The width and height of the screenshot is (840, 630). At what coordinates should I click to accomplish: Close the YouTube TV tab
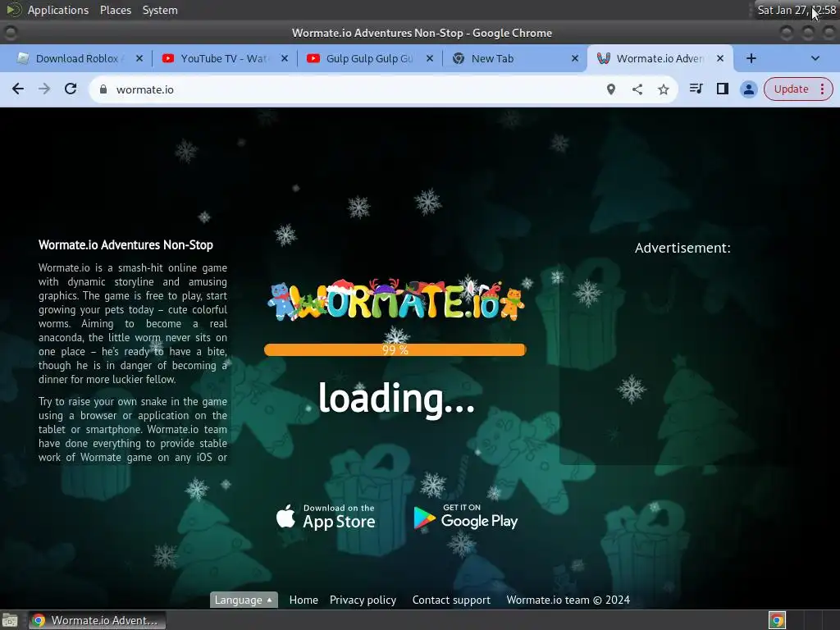(285, 58)
